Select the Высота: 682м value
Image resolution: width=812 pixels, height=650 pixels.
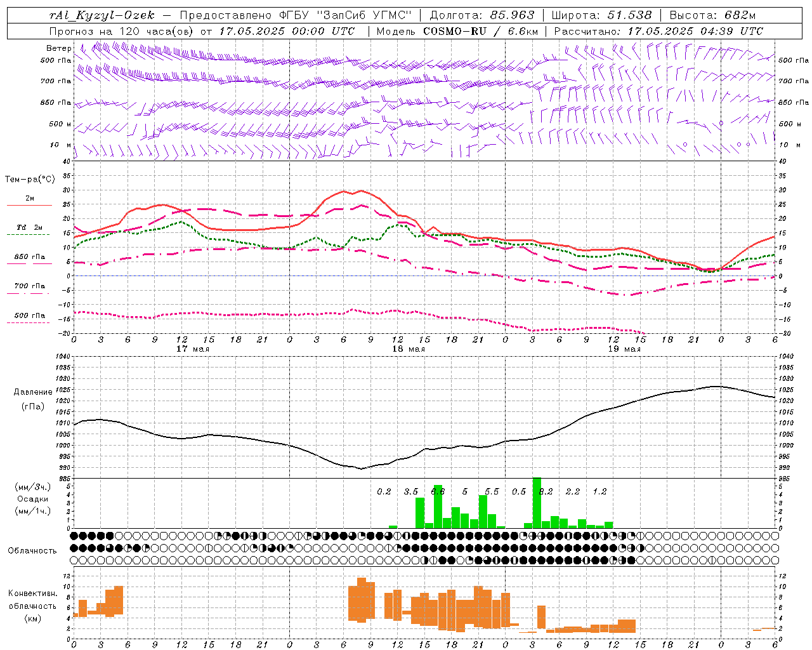point(713,15)
